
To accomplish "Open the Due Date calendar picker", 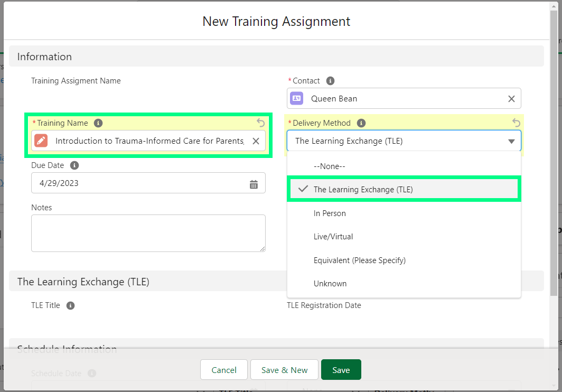I will tap(254, 184).
